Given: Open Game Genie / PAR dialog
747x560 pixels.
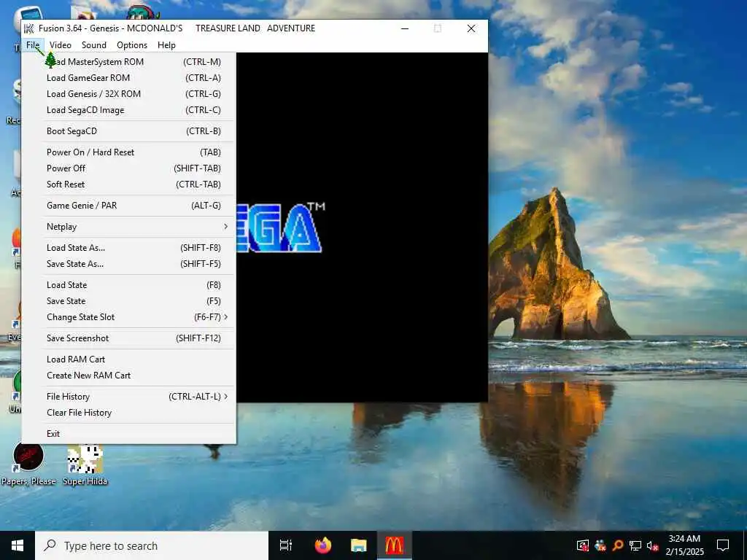Looking at the screenshot, I should 129,206.
